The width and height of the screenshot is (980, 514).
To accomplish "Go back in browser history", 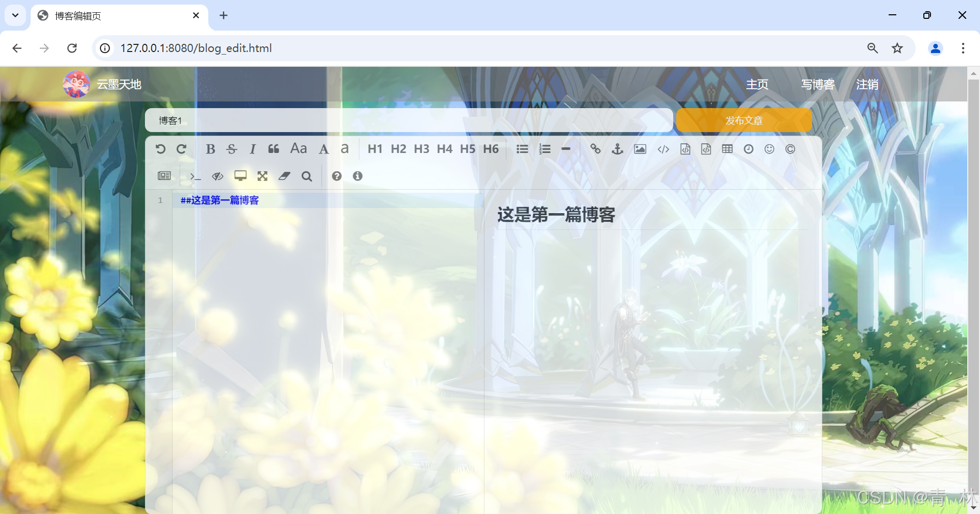I will click(17, 48).
